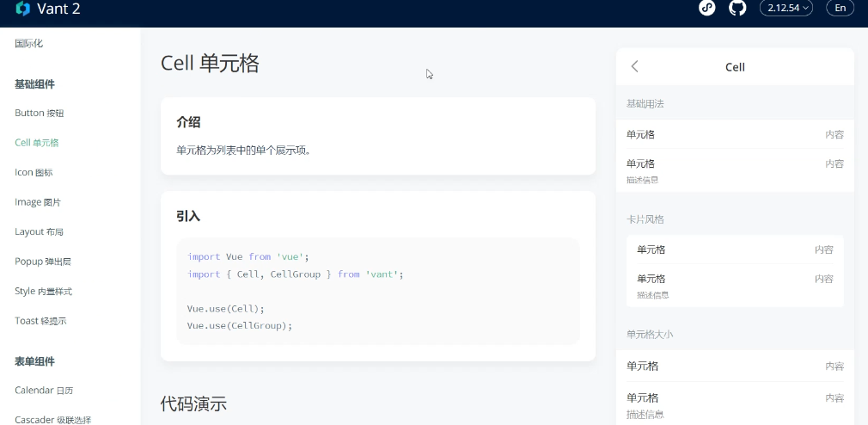Open the 2.12.54 version dropdown
This screenshot has height=425, width=868.
[786, 8]
